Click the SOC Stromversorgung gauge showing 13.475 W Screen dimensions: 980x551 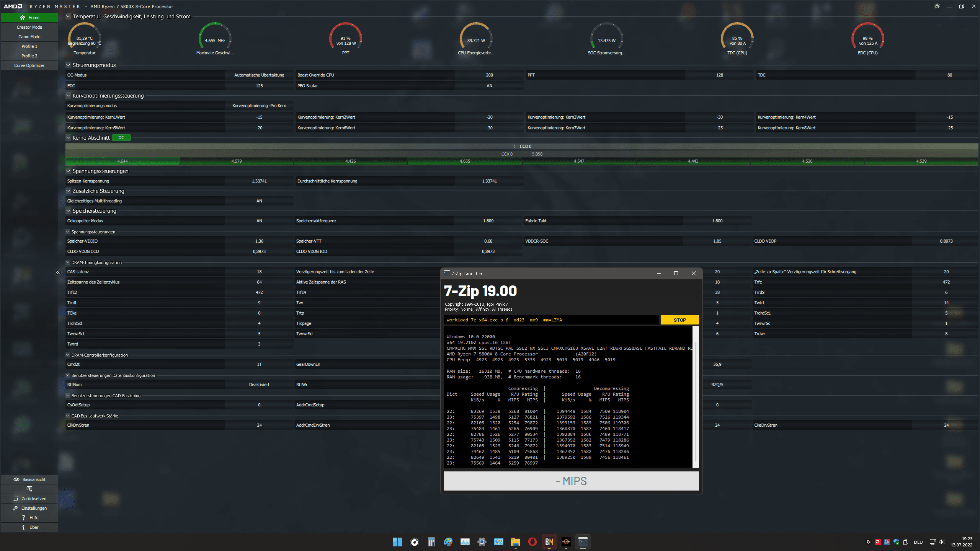coord(607,39)
